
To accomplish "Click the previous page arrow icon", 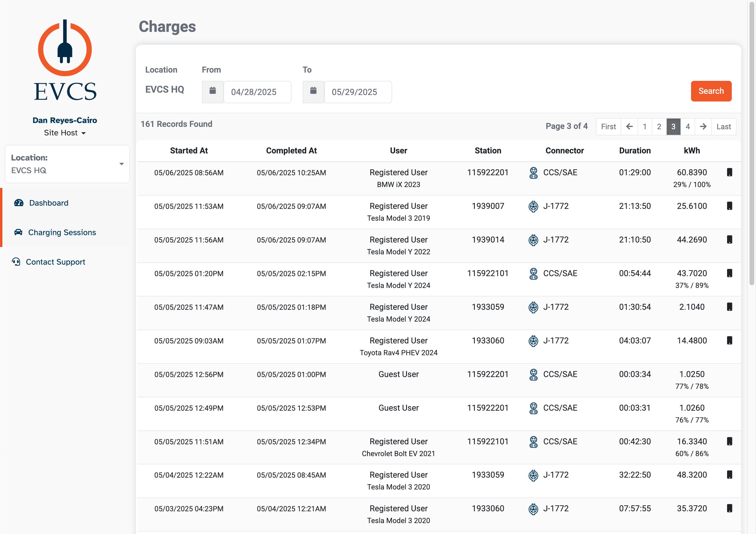I will point(629,127).
